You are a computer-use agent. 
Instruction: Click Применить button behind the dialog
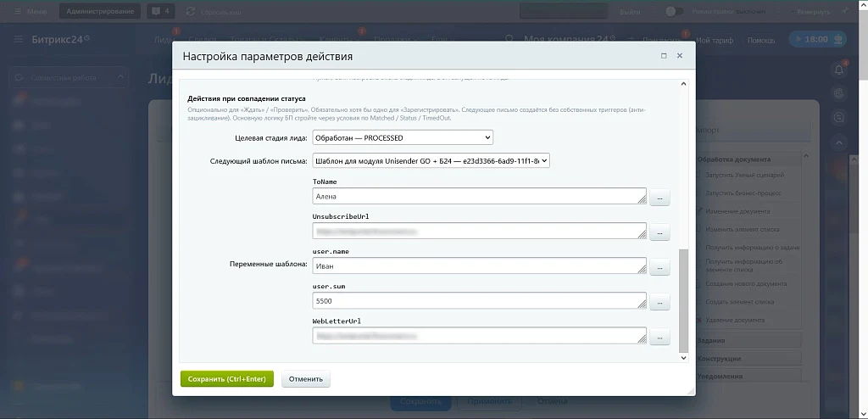tap(489, 401)
